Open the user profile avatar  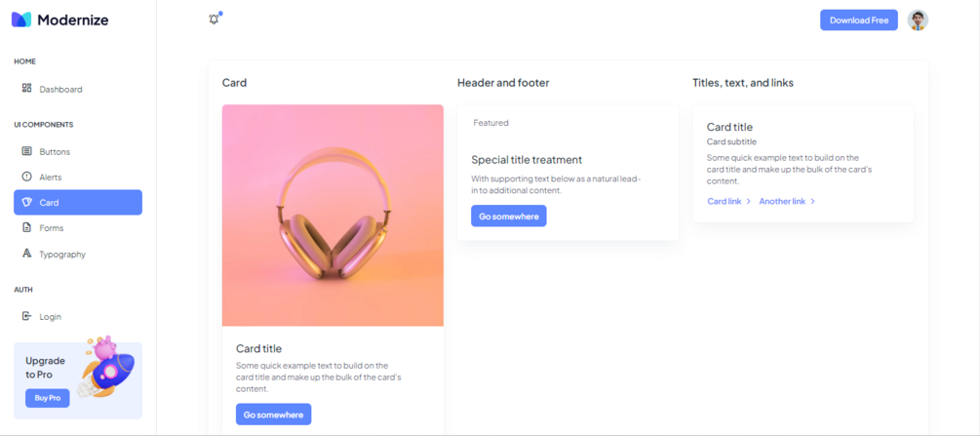tap(918, 20)
